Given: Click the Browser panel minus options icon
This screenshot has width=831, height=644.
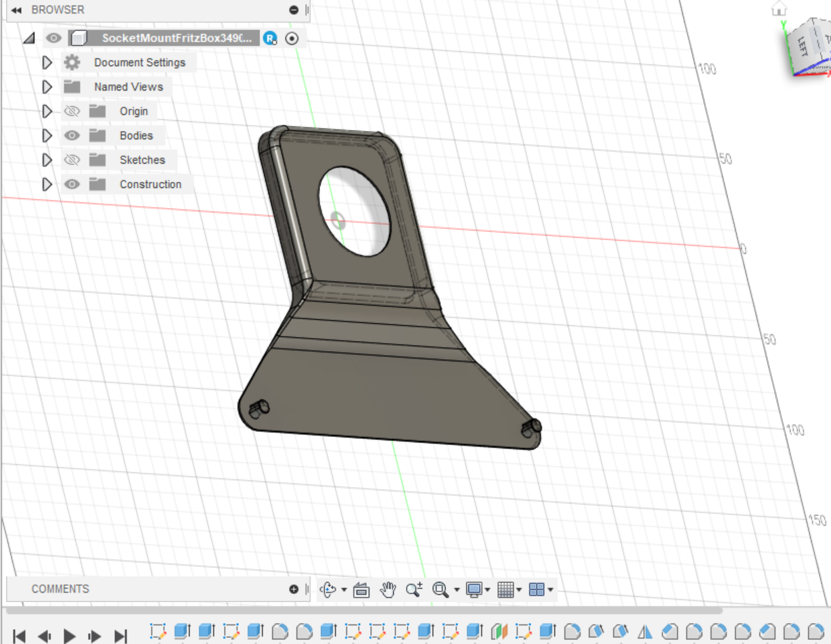Looking at the screenshot, I should 294,10.
